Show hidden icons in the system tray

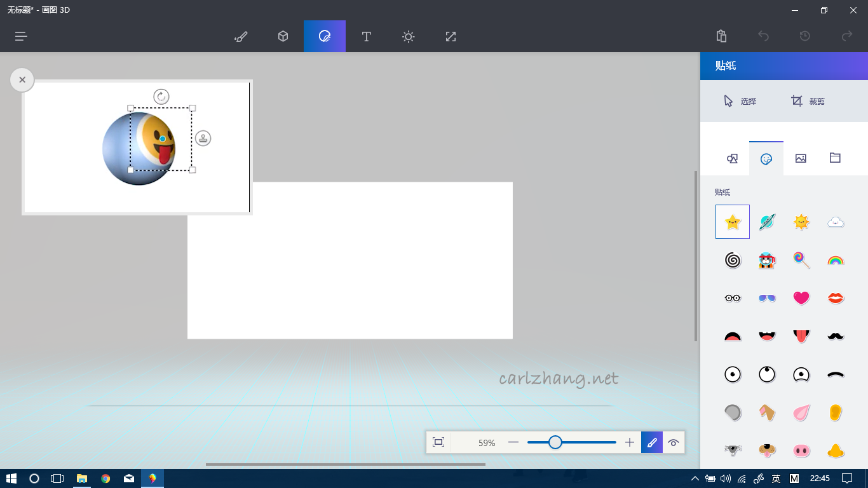[x=695, y=478]
